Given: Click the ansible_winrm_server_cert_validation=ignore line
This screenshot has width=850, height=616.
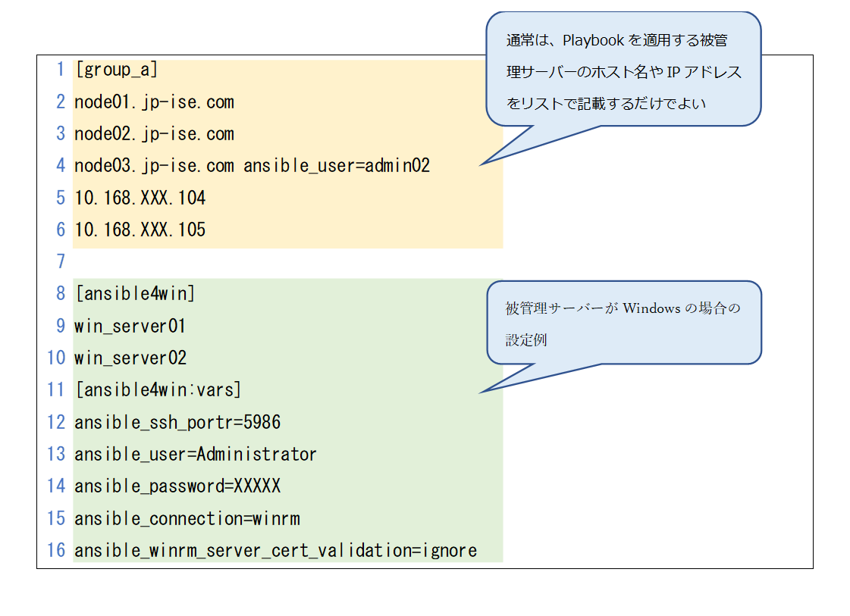Looking at the screenshot, I should 275,550.
